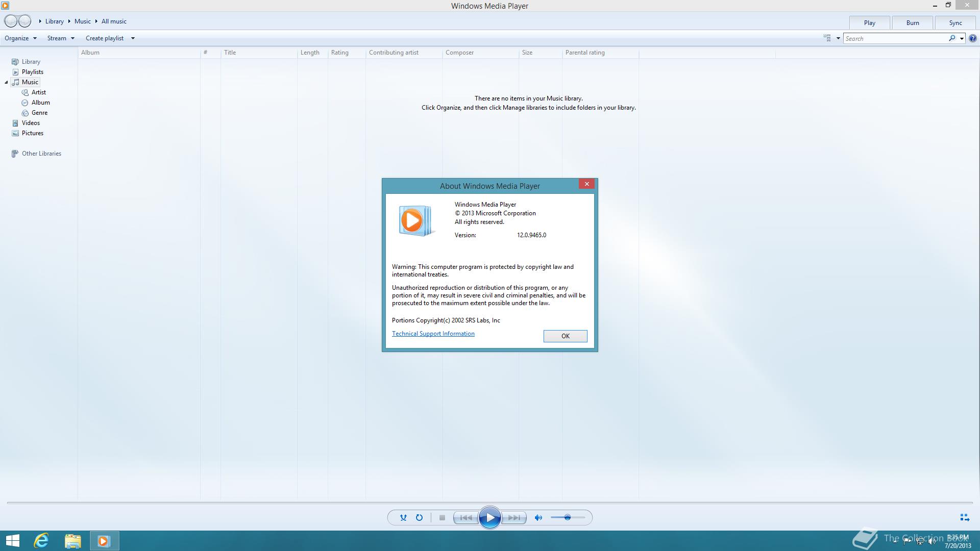Open File Explorer from taskbar
Image resolution: width=980 pixels, height=551 pixels.
pyautogui.click(x=73, y=541)
